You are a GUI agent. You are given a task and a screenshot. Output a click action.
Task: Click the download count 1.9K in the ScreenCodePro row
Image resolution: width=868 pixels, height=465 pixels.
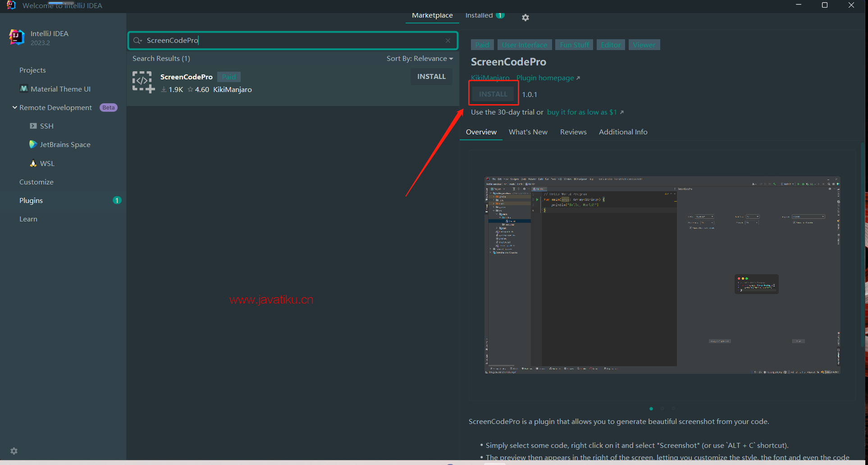point(172,90)
